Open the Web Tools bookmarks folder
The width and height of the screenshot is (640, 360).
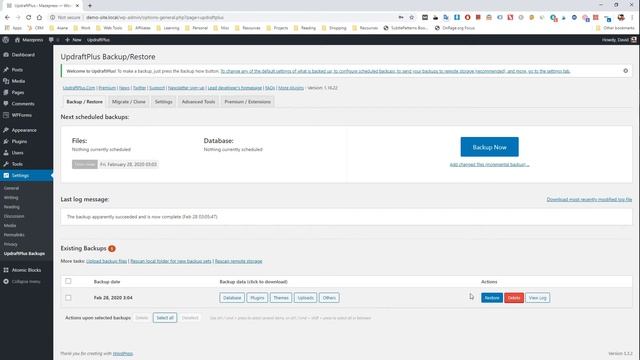point(109,28)
